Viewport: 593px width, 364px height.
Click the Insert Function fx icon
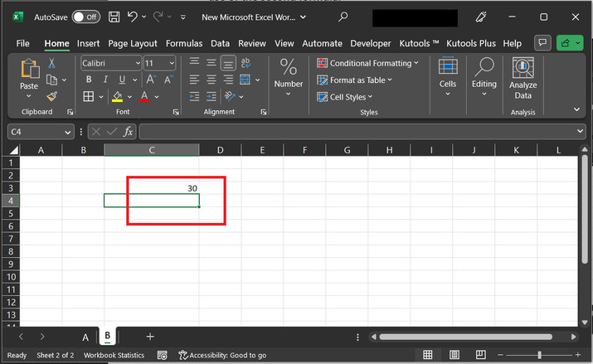pyautogui.click(x=129, y=131)
